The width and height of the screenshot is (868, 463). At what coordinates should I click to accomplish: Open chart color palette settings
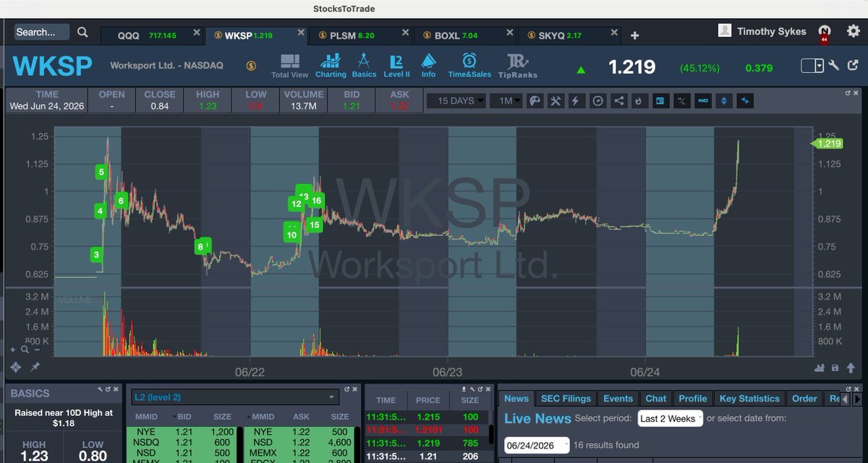pyautogui.click(x=535, y=101)
